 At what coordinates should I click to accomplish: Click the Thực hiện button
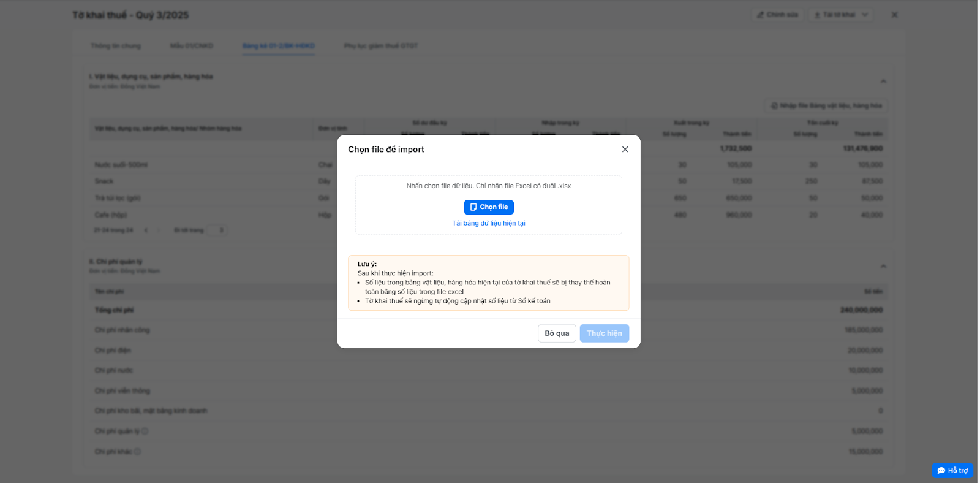(604, 333)
